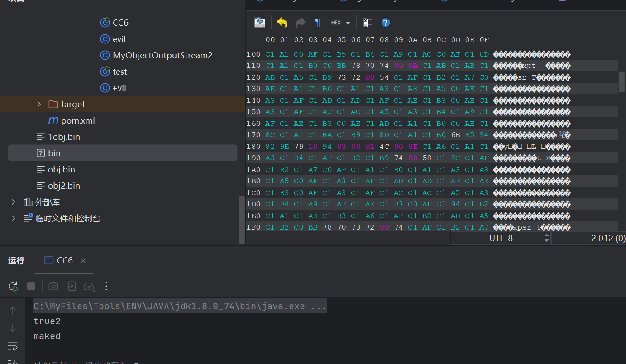Screen dimensions: 626x364
Task: Click the Maven pom.xml m icon
Action: coord(53,120)
